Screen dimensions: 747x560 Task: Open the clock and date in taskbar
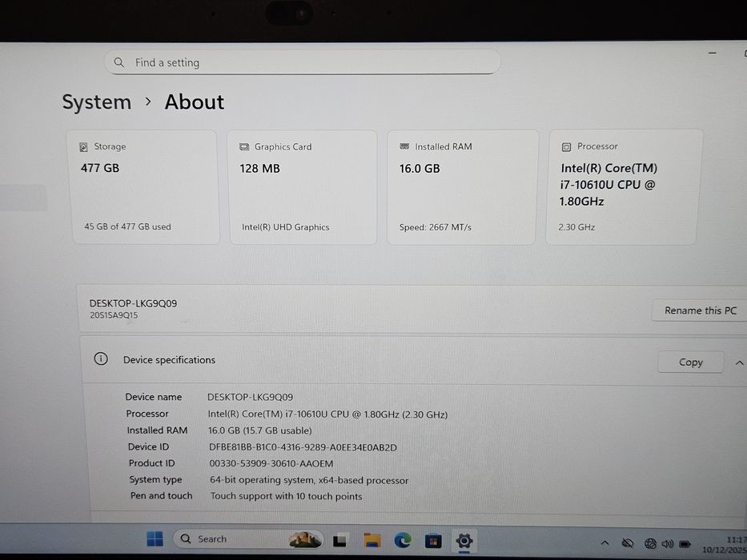coord(724,545)
